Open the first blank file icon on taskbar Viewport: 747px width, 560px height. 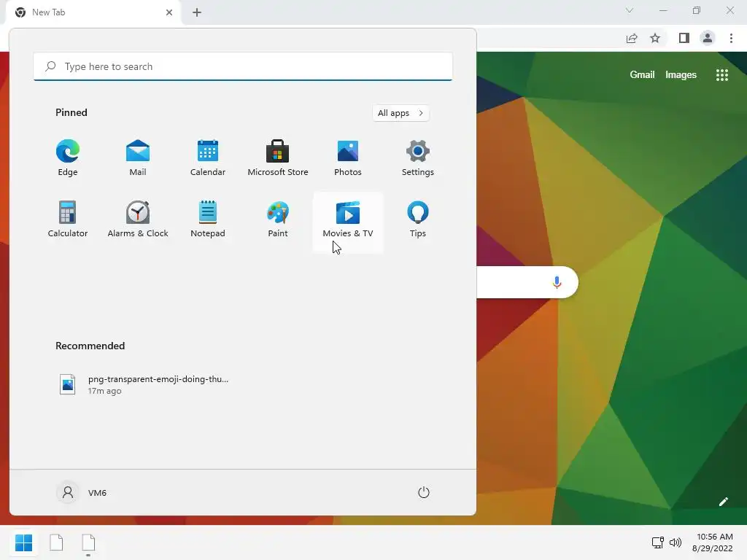pyautogui.click(x=56, y=542)
